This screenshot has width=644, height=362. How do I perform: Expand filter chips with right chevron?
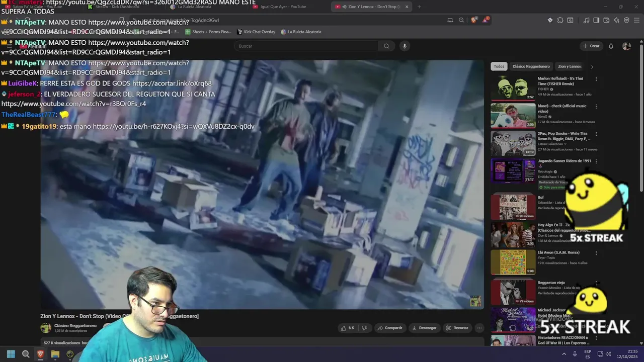coord(592,66)
